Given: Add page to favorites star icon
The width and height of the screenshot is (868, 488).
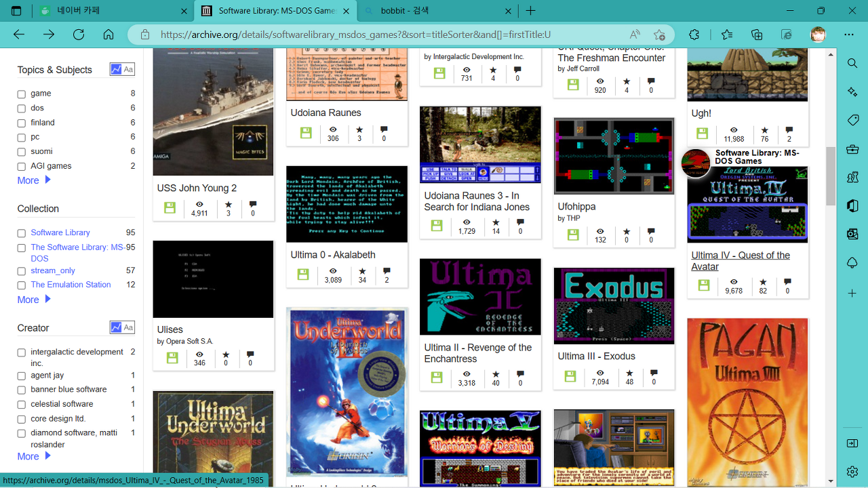Looking at the screenshot, I should [659, 35].
